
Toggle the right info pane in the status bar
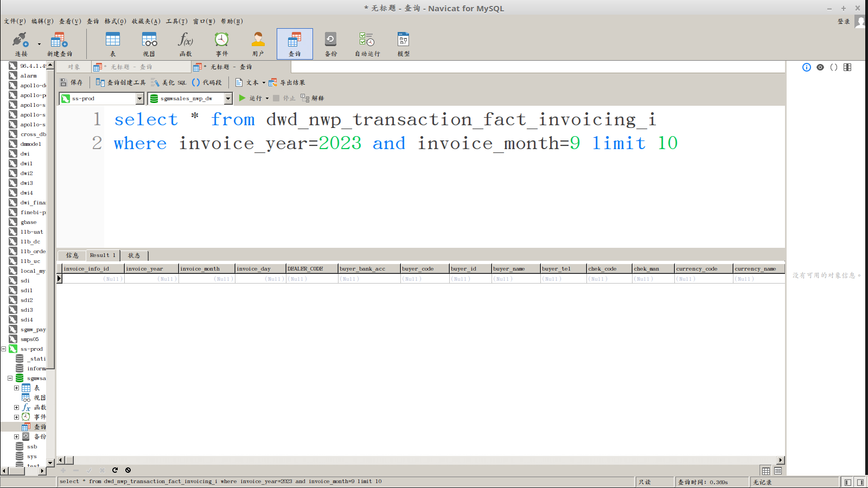pos(860,482)
